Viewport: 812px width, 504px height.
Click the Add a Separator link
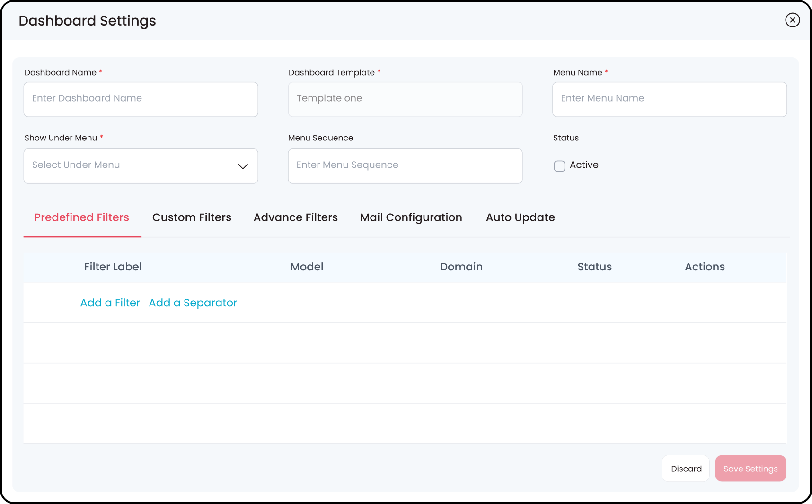point(193,303)
